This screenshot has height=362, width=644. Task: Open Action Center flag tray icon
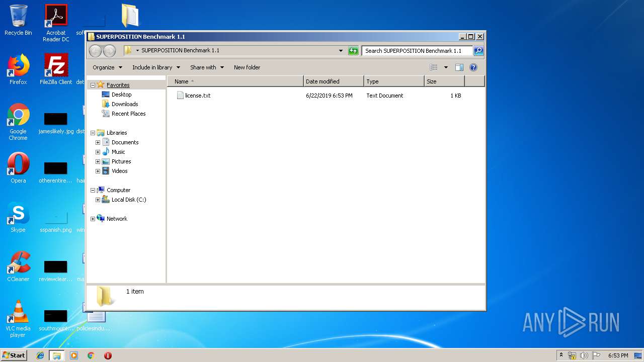pos(596,355)
